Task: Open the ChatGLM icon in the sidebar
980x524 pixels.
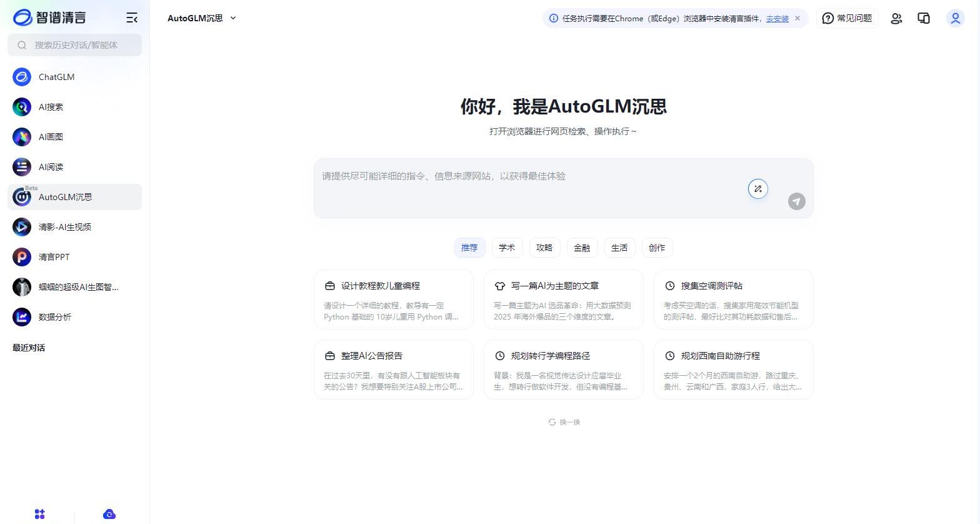Action: pyautogui.click(x=22, y=77)
